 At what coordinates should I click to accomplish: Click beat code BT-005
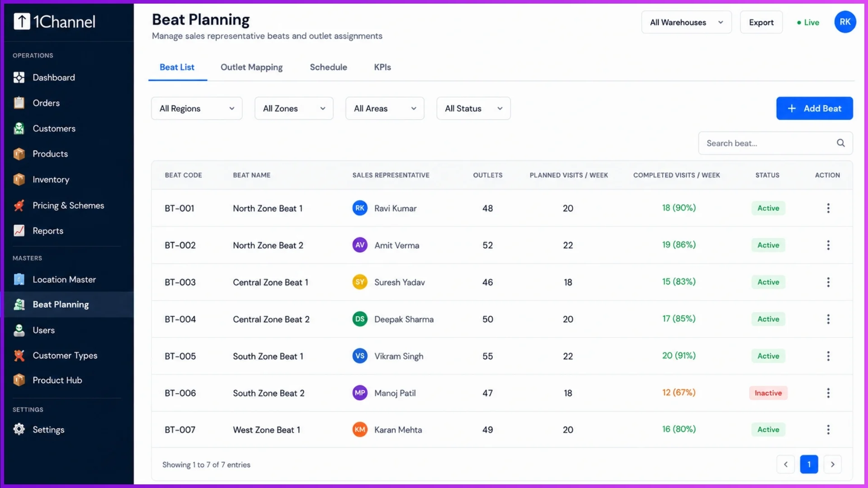pos(180,356)
